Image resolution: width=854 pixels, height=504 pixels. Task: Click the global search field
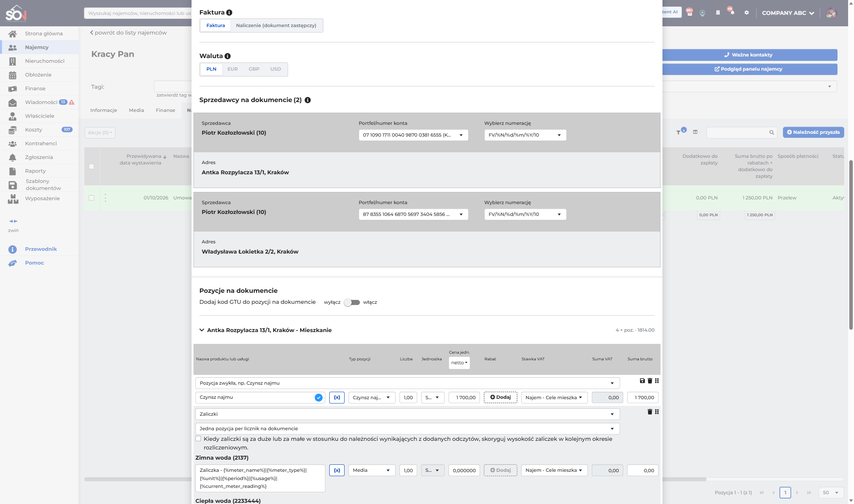(x=138, y=13)
